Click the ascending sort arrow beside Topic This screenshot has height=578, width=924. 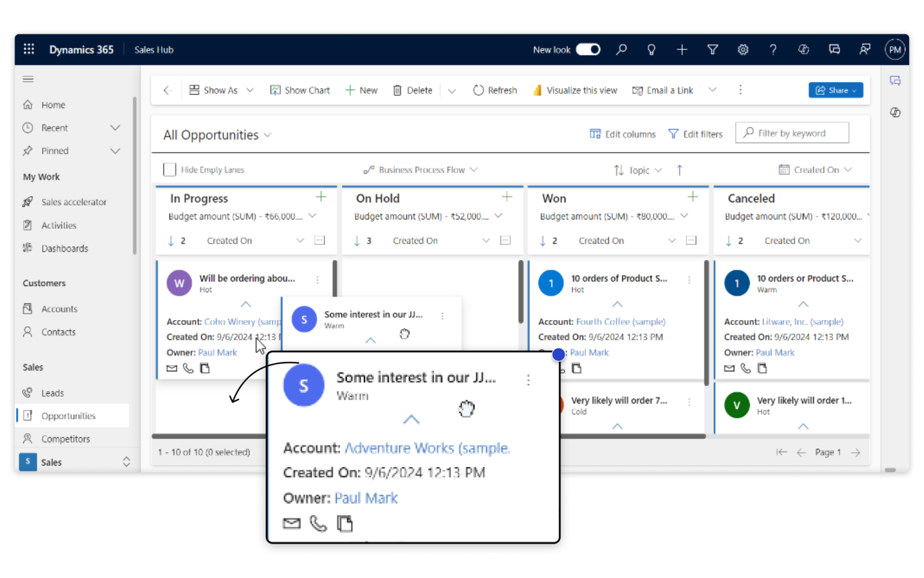680,170
